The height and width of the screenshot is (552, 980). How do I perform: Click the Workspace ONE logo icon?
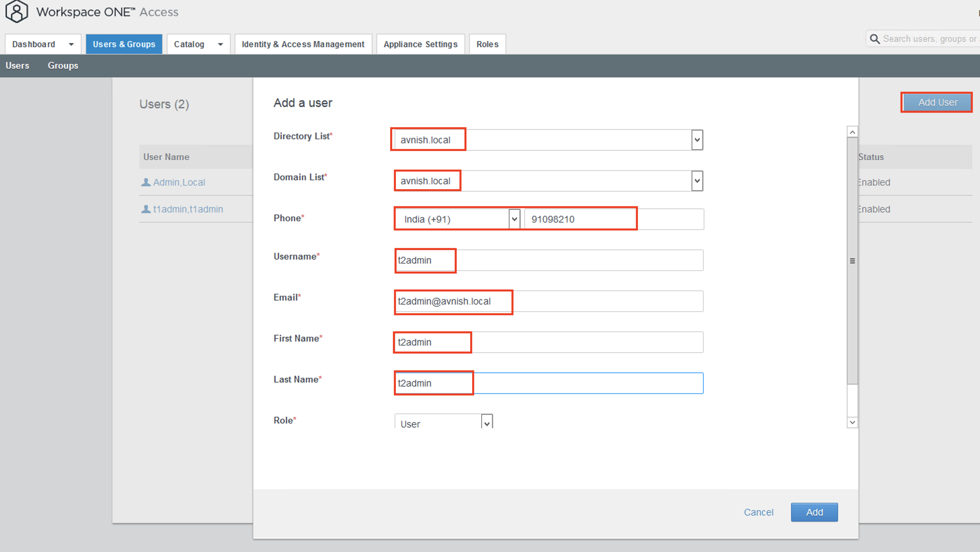tap(16, 11)
